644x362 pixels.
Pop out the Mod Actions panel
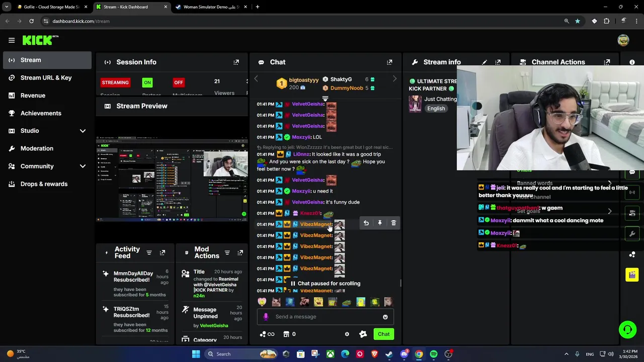click(240, 252)
